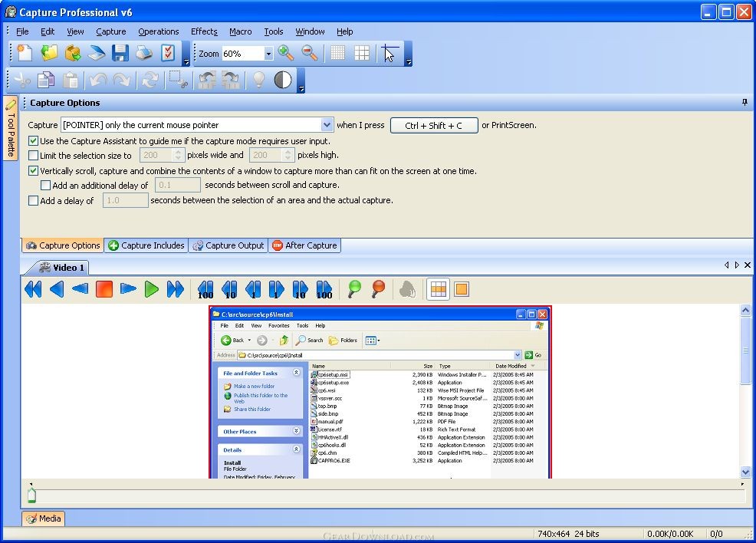Increase the pixels wide spinner value

pyautogui.click(x=179, y=152)
